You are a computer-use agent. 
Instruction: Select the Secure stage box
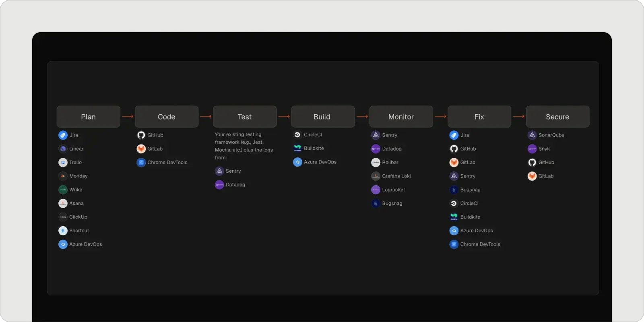tap(557, 117)
